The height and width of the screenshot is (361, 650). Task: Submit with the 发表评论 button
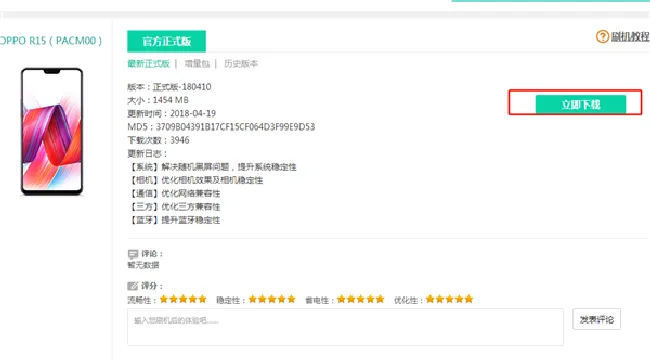tap(597, 319)
